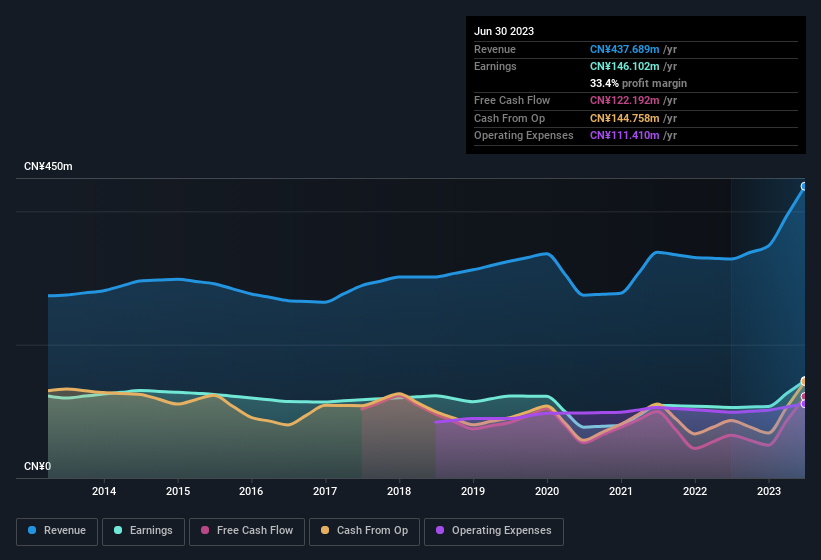Click the CN¥146.102m earnings value
Image resolution: width=821 pixels, height=560 pixels.
pos(625,66)
